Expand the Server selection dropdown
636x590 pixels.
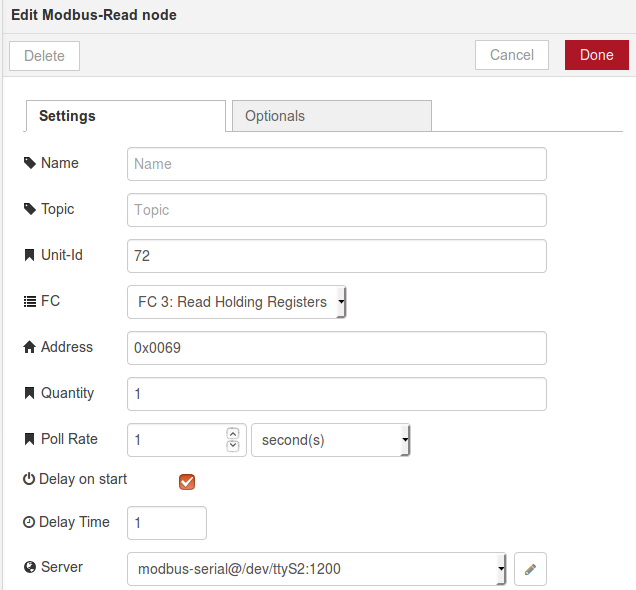click(317, 569)
